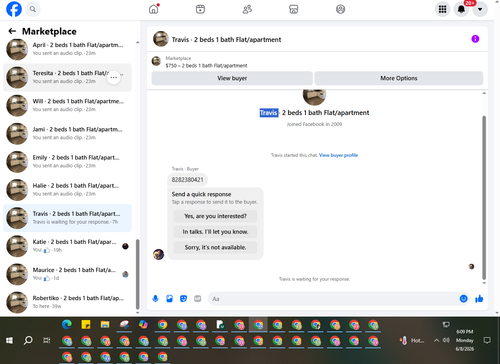The image size is (500, 364).
Task: Open Will conversation in list
Action: click(67, 105)
